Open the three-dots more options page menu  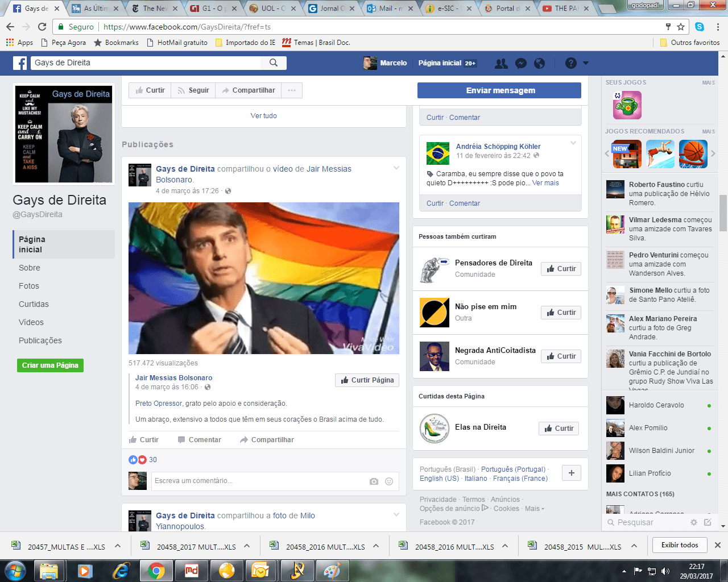[x=292, y=90]
